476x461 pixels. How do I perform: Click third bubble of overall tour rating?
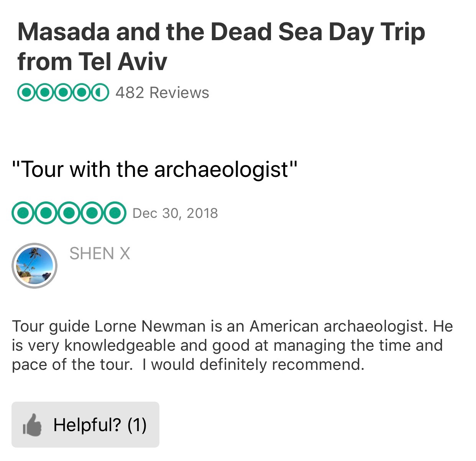[x=63, y=93]
